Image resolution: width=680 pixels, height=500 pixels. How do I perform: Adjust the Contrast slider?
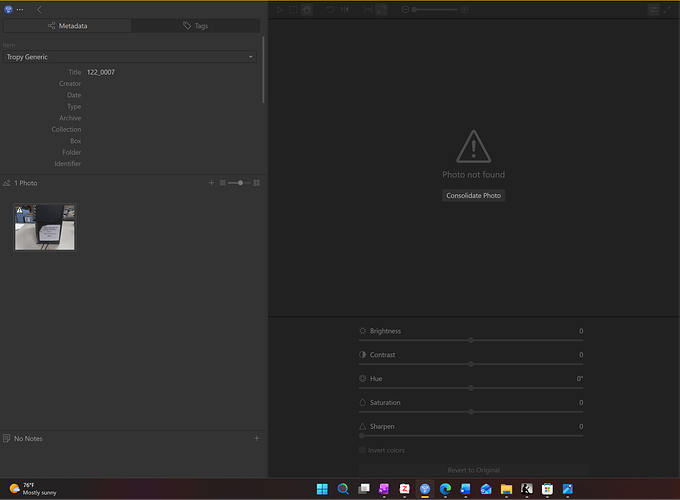tap(471, 364)
